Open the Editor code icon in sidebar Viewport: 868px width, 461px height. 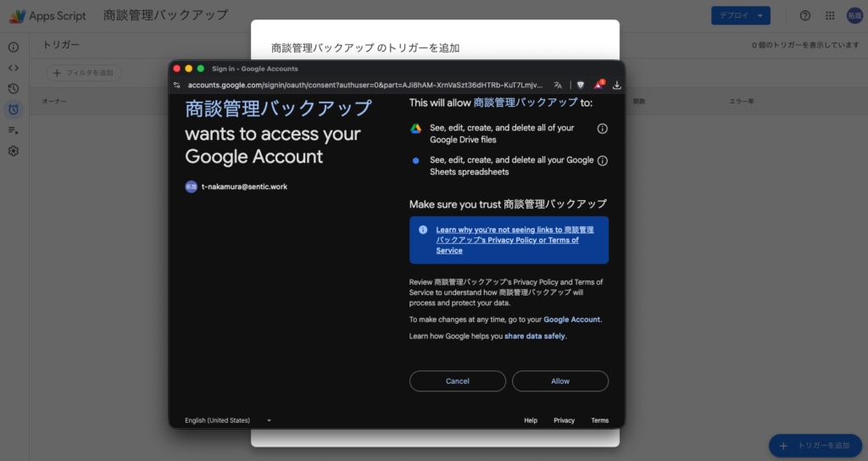(x=14, y=68)
